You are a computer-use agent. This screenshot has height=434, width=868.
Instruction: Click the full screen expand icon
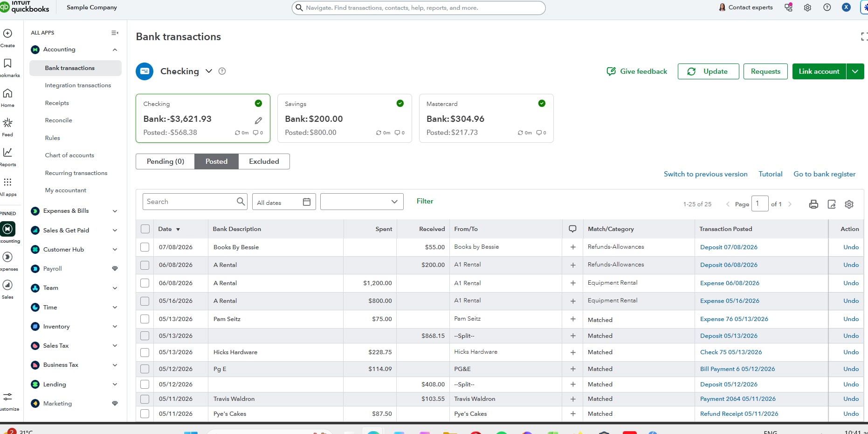point(864,36)
